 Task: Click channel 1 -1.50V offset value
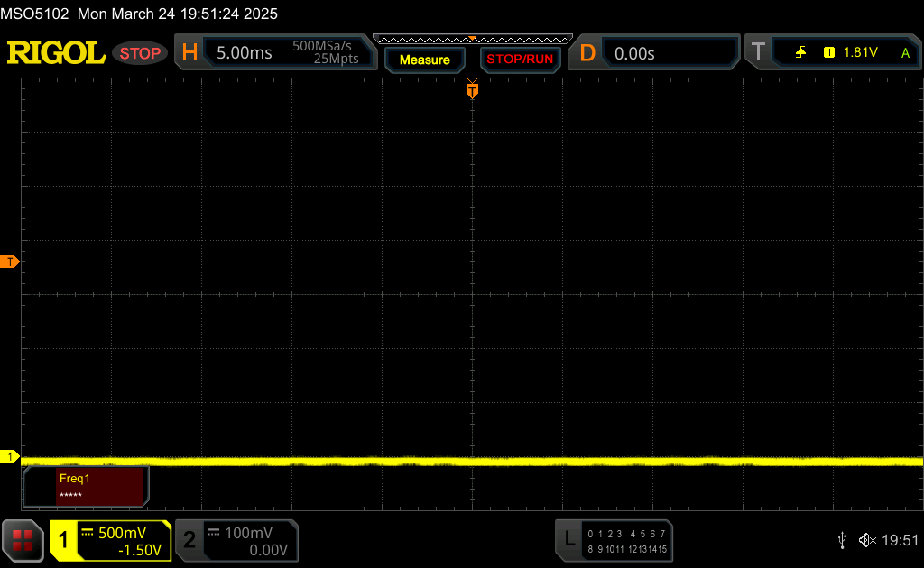click(x=140, y=550)
